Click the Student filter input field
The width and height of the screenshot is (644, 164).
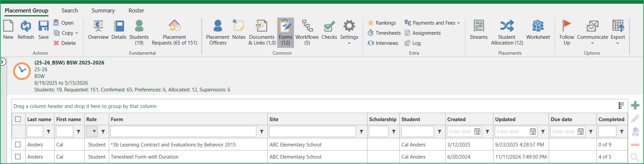[x=418, y=132]
